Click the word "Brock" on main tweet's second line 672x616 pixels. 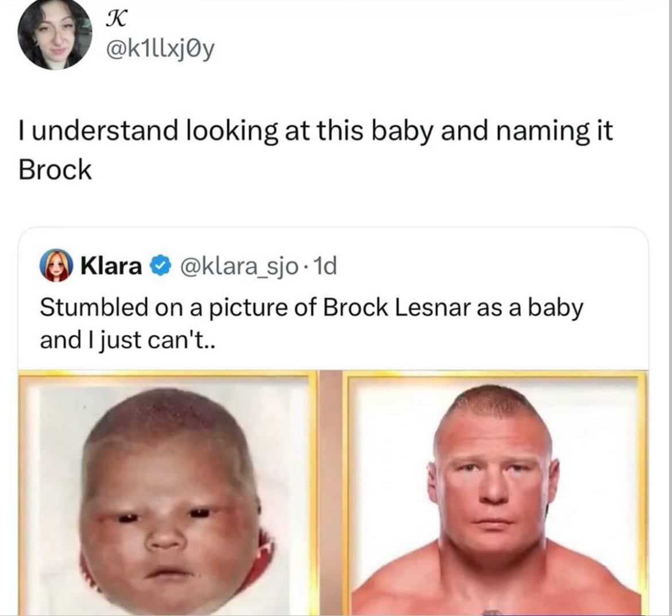point(55,170)
